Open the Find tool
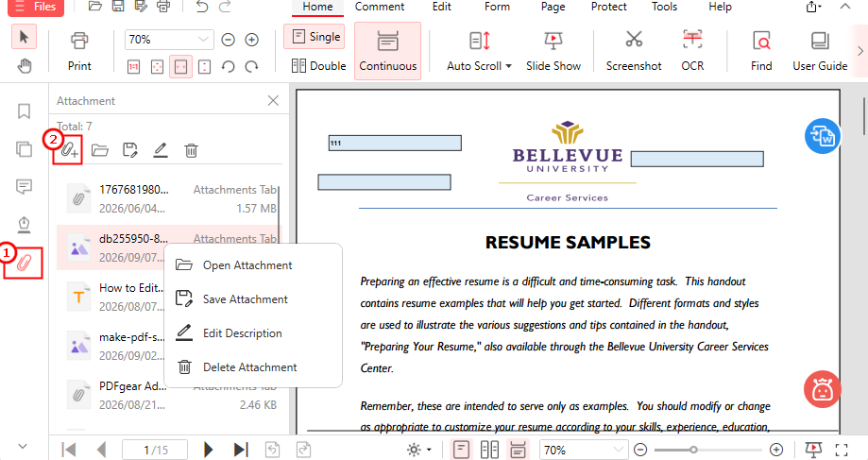 point(761,52)
